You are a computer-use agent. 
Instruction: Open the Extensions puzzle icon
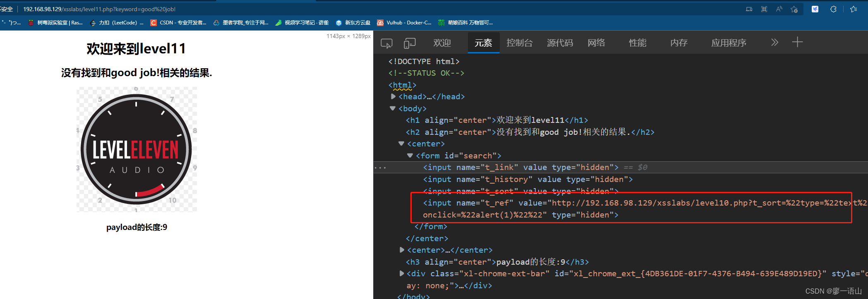[833, 9]
